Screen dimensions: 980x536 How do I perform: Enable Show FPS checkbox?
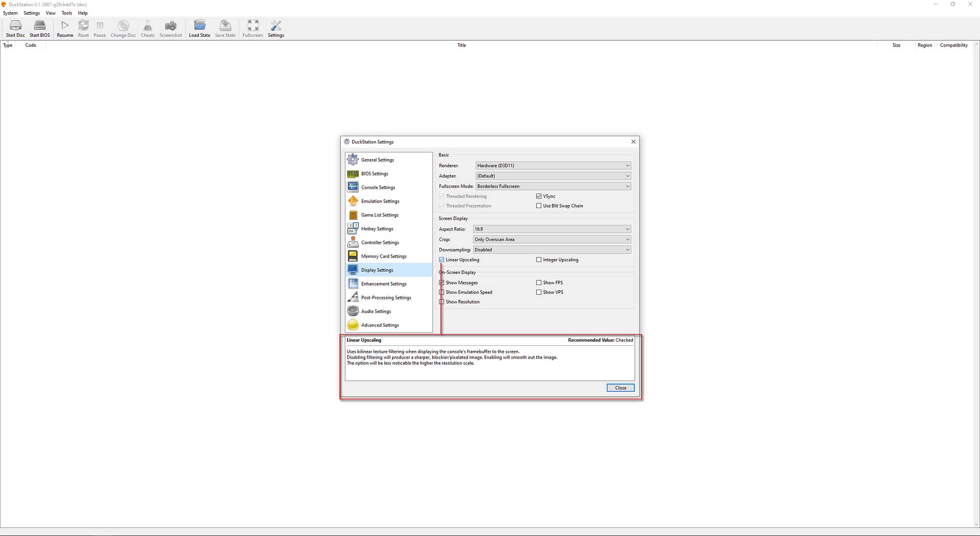(538, 283)
